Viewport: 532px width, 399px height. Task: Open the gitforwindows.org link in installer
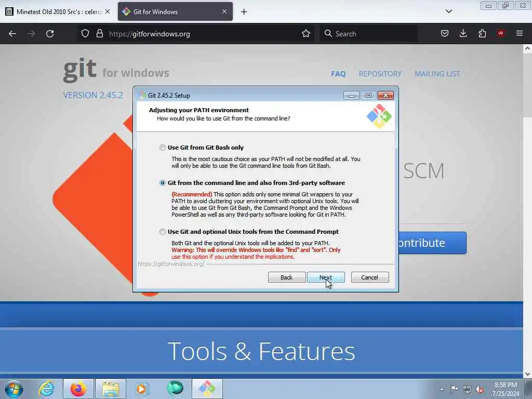pyautogui.click(x=171, y=264)
